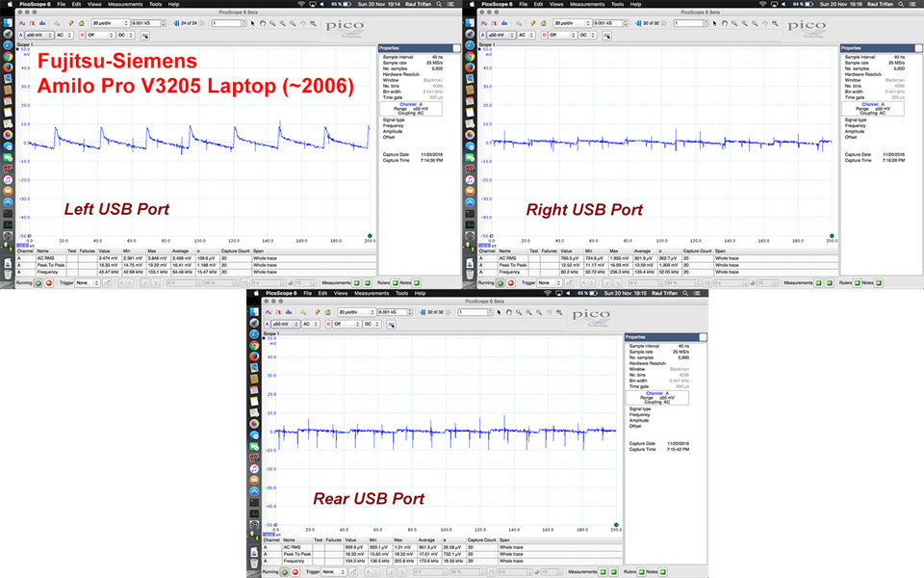Open digital inputs icon in Left USB window
The image size is (924, 578).
point(145,36)
